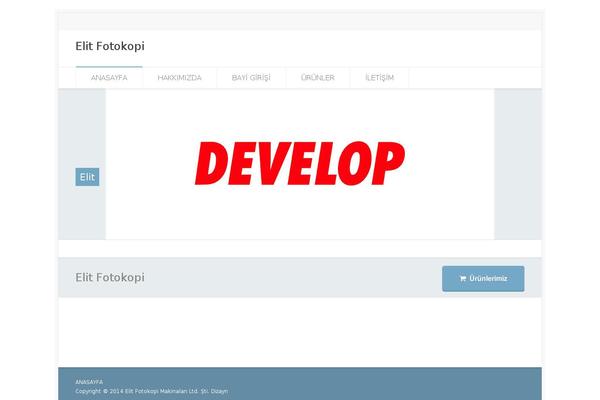Viewport: 600px width, 400px height.
Task: Go to the HAKKIMIZDA menu item
Action: (x=179, y=78)
